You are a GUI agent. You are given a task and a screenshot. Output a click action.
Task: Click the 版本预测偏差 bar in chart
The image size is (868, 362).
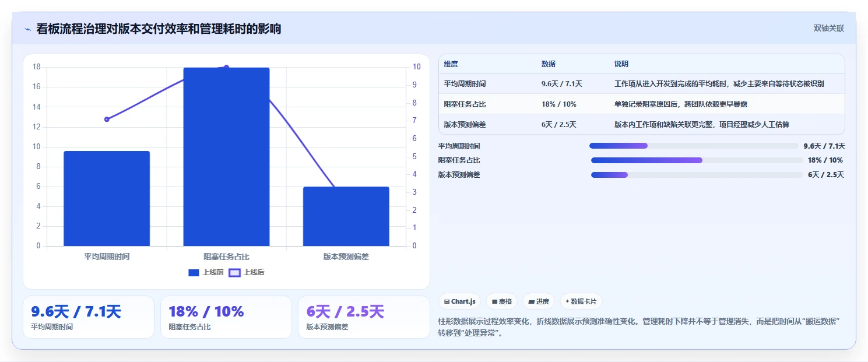[346, 216]
